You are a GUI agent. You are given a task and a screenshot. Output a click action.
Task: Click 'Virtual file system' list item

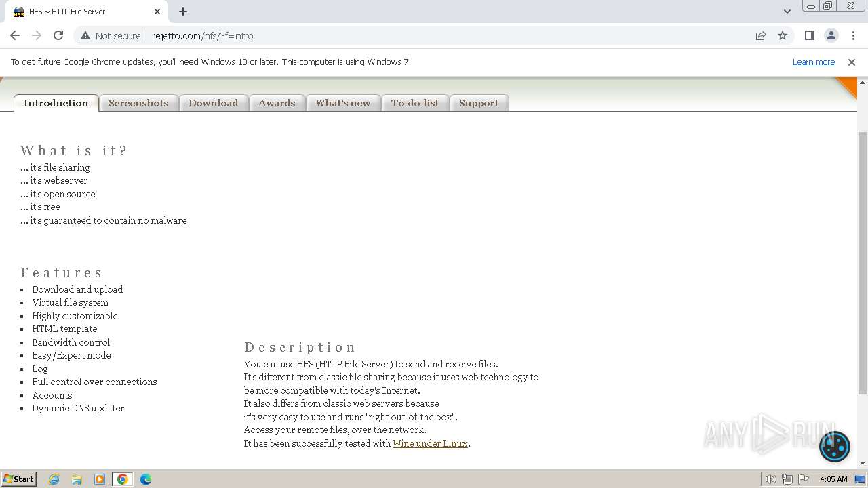(x=70, y=302)
